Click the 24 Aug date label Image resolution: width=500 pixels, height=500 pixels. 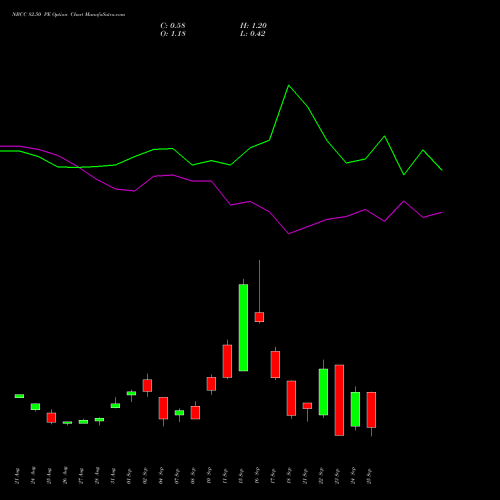point(33,476)
